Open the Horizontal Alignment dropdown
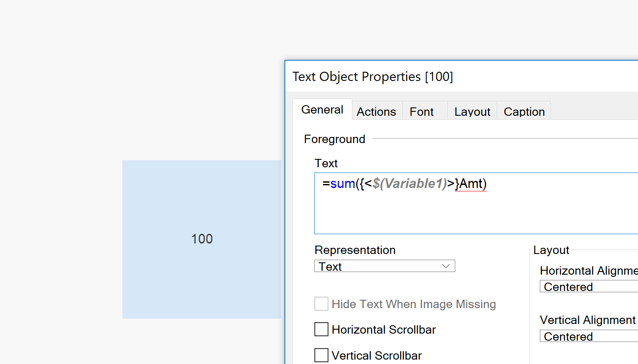Screen dimensions: 638x364 pos(589,287)
